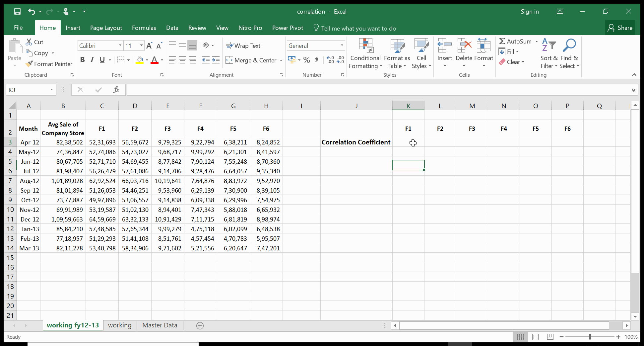Switch to Page Layout view icon

click(535, 337)
